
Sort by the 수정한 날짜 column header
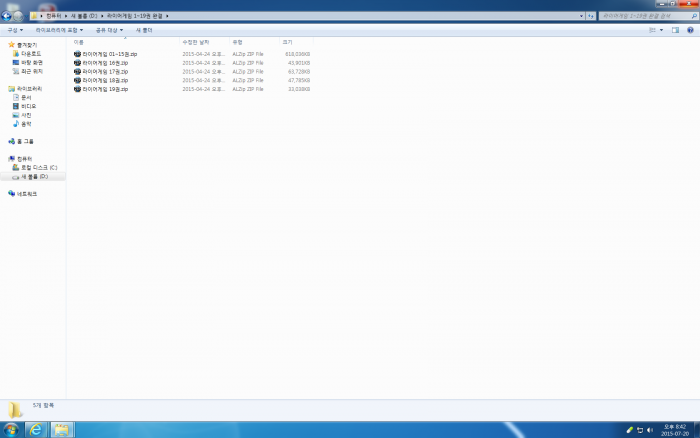196,42
